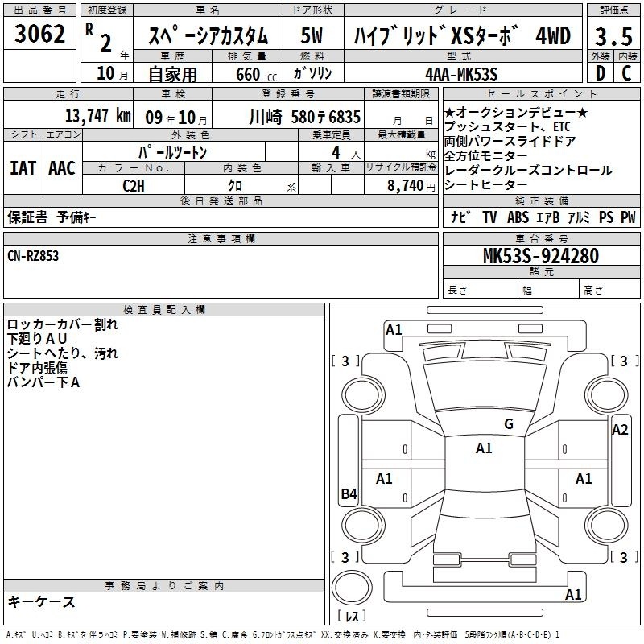Image resolution: width=644 pixels, height=644 pixels.
Task: Select the A1 mark below the car's rear
Action: tap(573, 595)
